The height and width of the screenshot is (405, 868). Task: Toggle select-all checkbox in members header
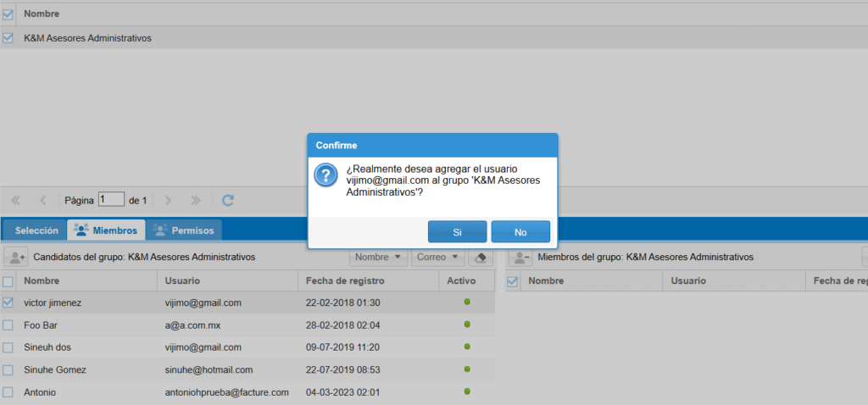(x=513, y=281)
